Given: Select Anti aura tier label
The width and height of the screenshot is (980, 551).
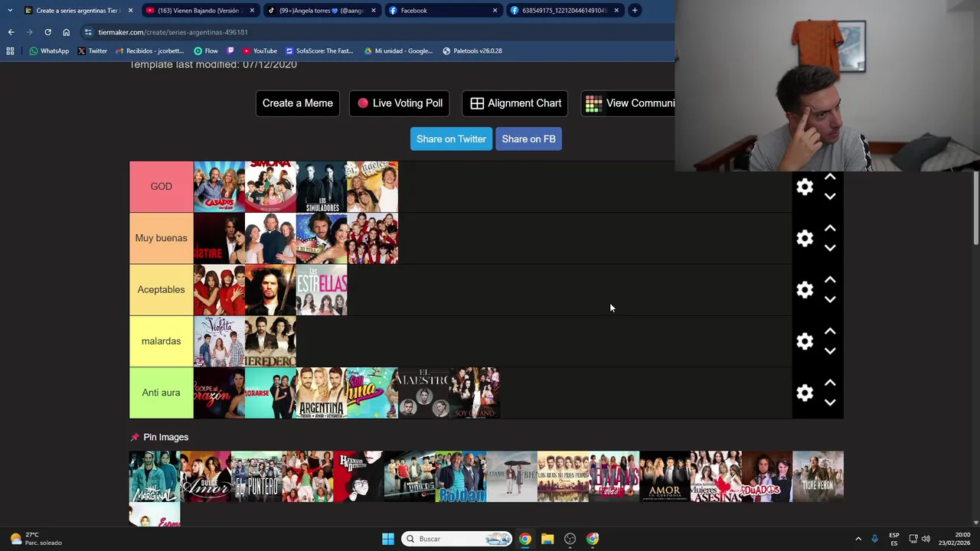Looking at the screenshot, I should pos(161,393).
